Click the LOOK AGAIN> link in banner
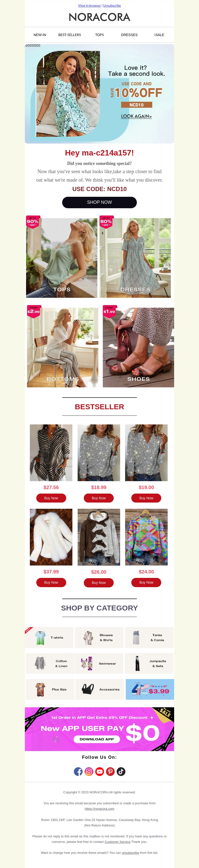Viewport: 199px width, 868px height. [x=136, y=116]
